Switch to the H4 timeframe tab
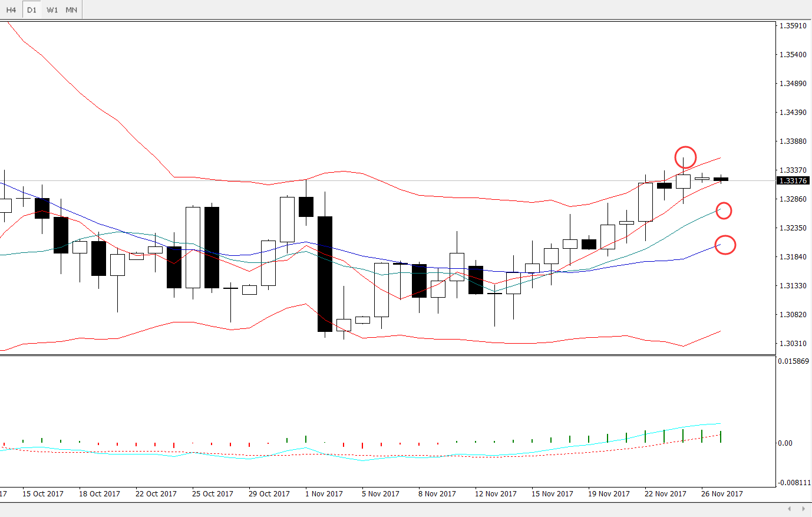 tap(11, 10)
